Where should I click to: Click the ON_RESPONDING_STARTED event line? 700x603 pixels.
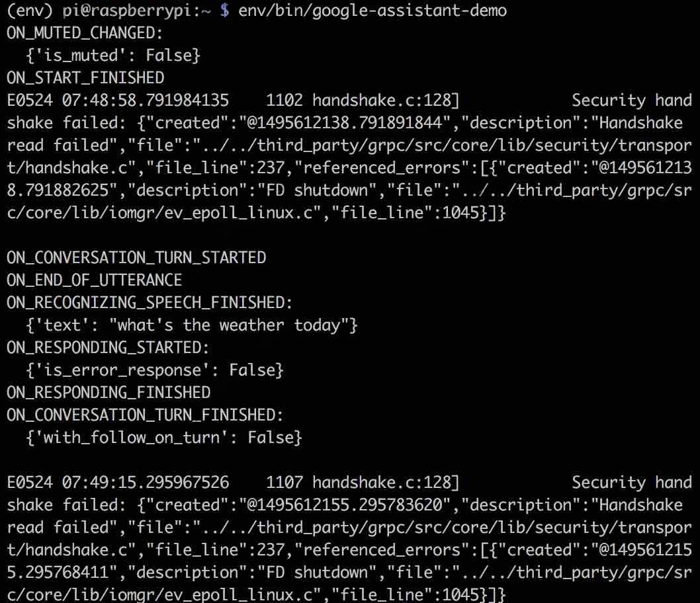[108, 347]
